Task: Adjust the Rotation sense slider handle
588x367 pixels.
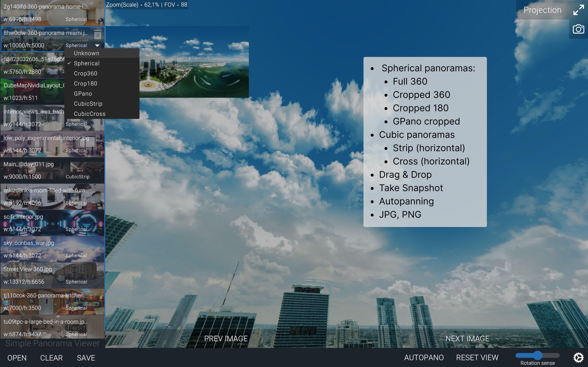Action: (538, 355)
